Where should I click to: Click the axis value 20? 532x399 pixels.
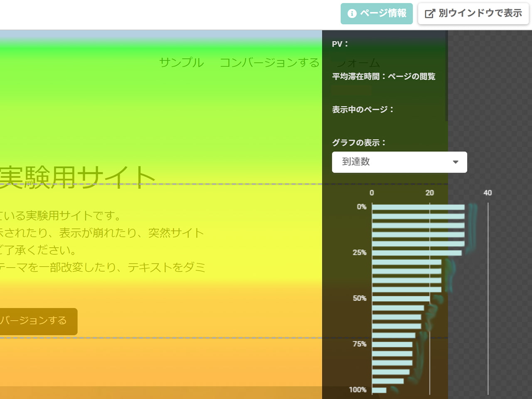430,193
